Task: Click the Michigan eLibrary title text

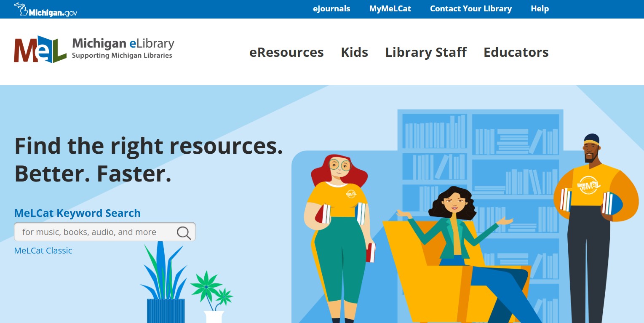Action: [123, 43]
